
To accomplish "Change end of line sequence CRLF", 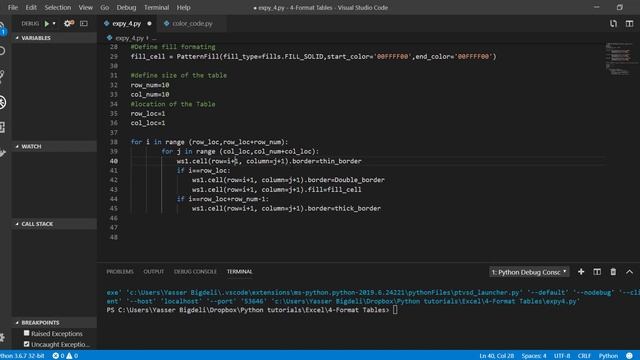I will [x=584, y=356].
